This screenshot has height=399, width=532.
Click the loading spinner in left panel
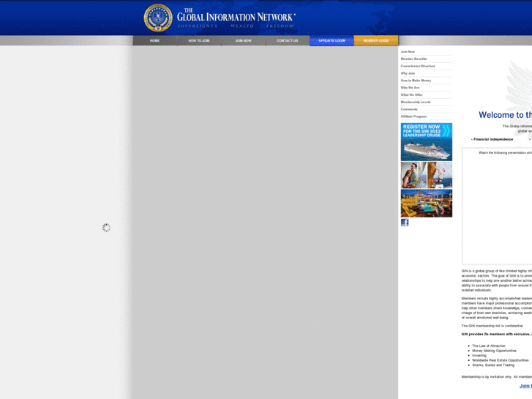point(107,228)
